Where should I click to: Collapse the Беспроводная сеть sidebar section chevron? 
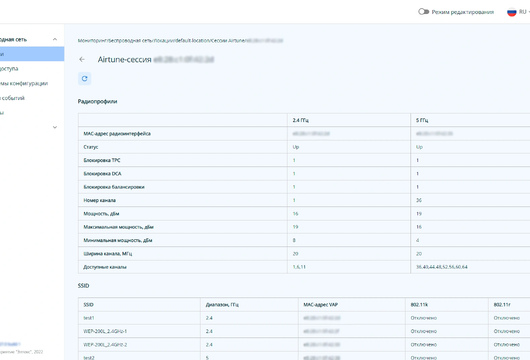click(x=55, y=40)
